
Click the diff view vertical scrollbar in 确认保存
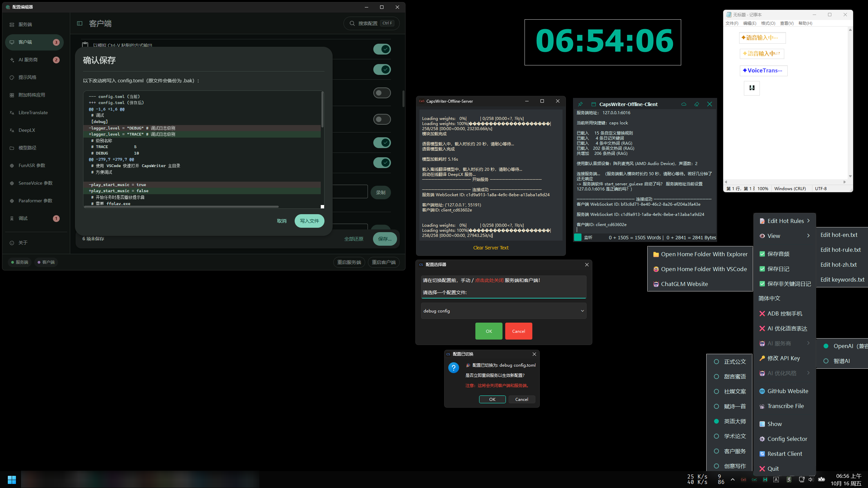pyautogui.click(x=322, y=109)
